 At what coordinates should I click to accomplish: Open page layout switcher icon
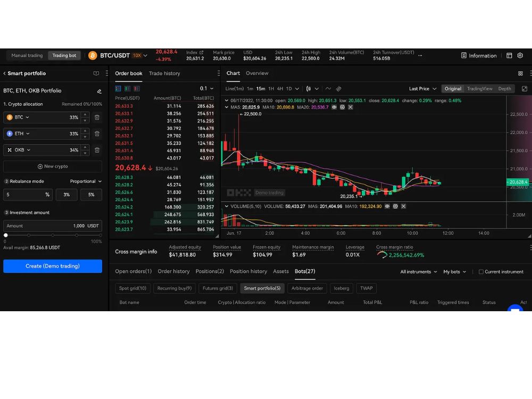pyautogui.click(x=509, y=56)
